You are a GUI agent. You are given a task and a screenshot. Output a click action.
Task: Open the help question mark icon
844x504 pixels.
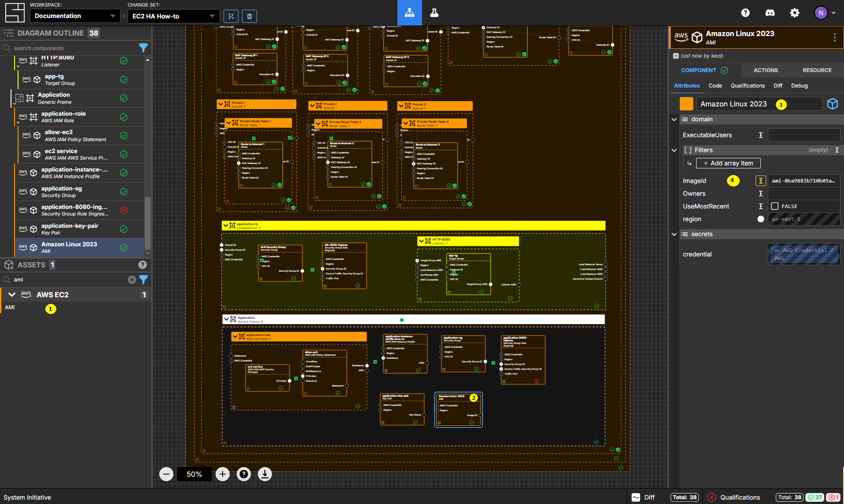[745, 13]
